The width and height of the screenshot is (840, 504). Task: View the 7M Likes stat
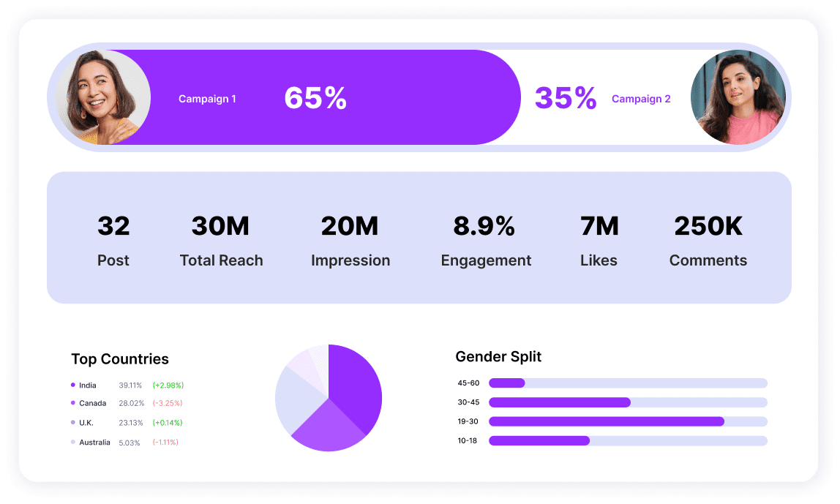(599, 240)
